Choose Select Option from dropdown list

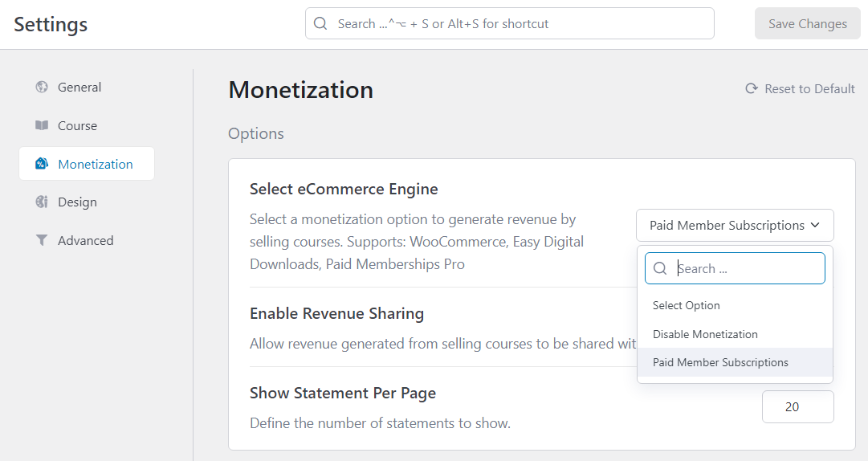click(x=735, y=305)
